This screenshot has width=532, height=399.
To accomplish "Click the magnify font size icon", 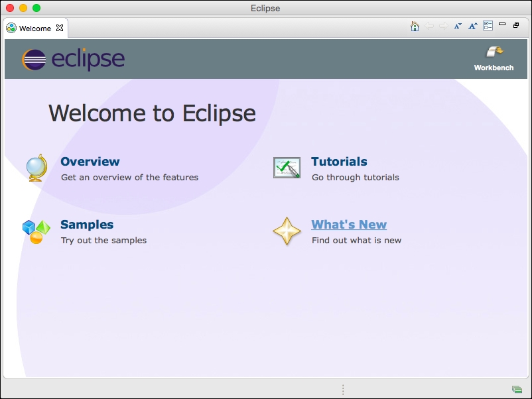I will pos(473,27).
